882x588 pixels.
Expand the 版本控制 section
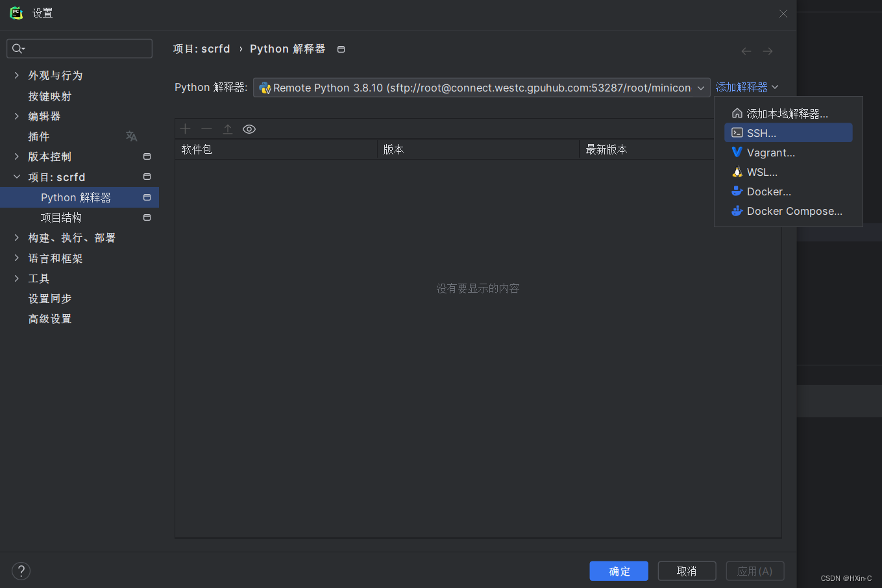coord(17,156)
